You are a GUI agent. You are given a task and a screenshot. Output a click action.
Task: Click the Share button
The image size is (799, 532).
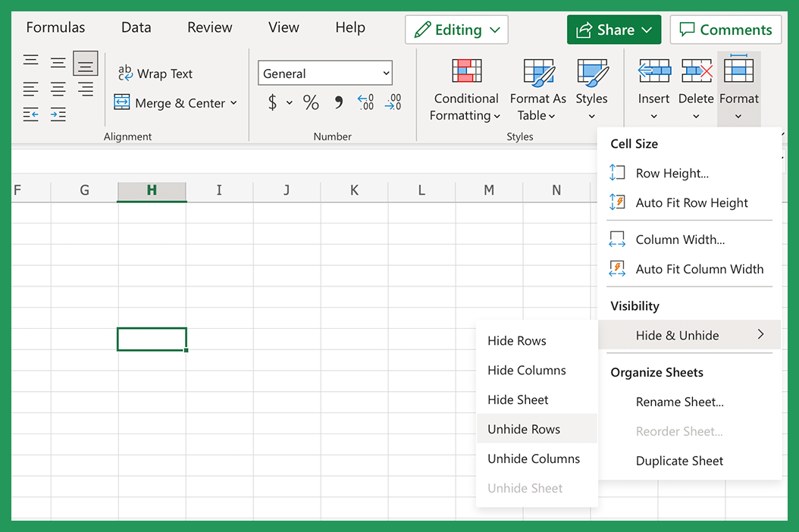(x=613, y=30)
